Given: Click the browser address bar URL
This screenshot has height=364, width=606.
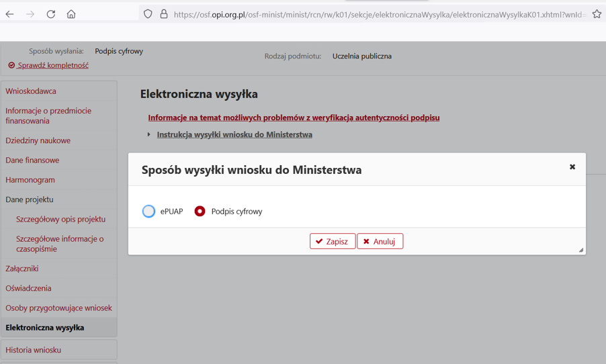Looking at the screenshot, I should coord(376,14).
